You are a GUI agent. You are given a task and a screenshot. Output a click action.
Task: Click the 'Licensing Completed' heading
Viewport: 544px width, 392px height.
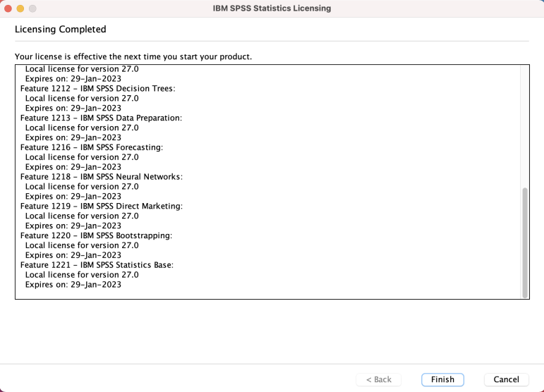[x=61, y=30]
